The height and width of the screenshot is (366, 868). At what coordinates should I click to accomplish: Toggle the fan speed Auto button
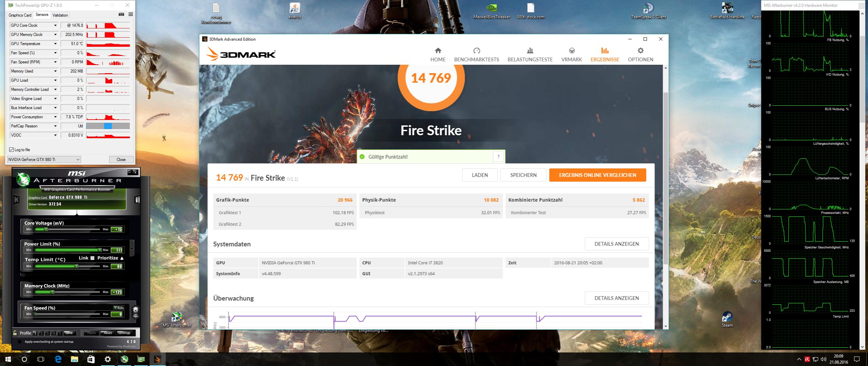119,308
